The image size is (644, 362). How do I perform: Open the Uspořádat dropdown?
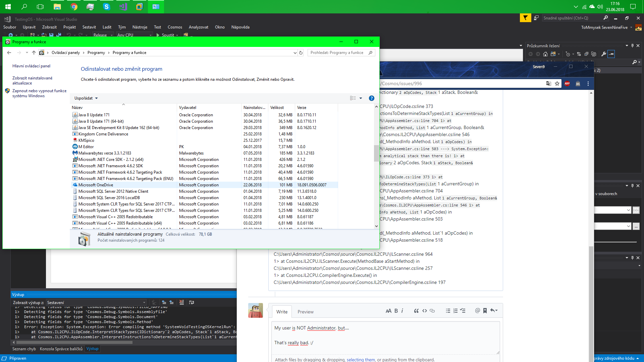[x=86, y=98]
